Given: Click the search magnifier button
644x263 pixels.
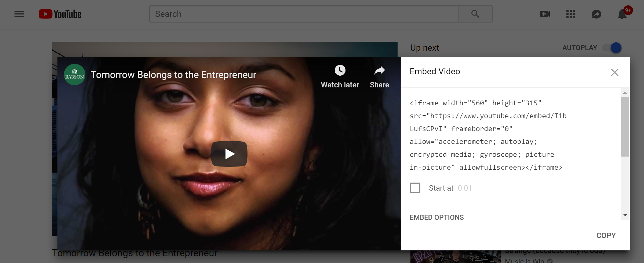Looking at the screenshot, I should coord(475,14).
